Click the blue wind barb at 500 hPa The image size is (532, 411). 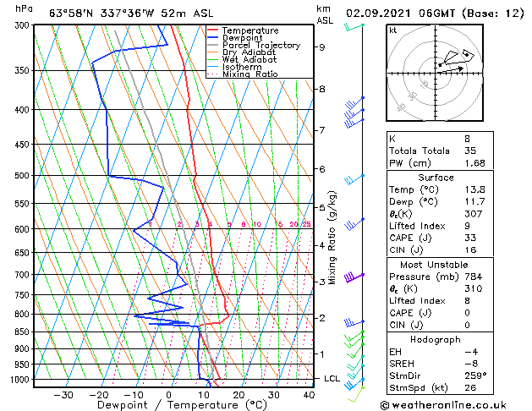tap(354, 180)
